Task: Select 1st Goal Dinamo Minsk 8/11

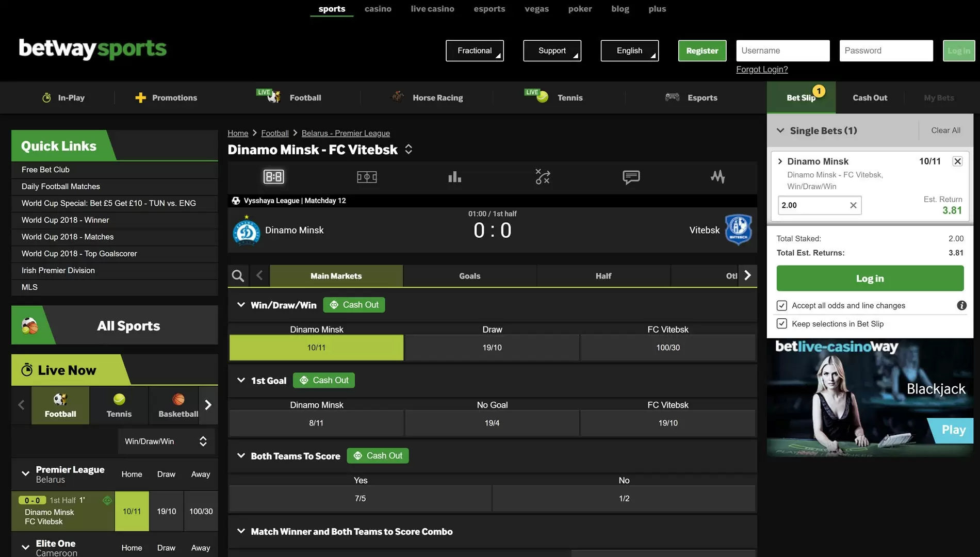Action: (x=316, y=423)
